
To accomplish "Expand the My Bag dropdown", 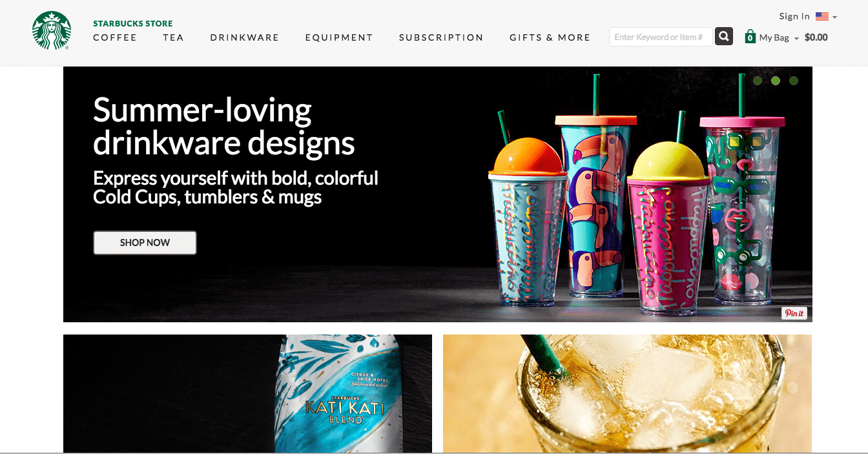I will (x=796, y=39).
